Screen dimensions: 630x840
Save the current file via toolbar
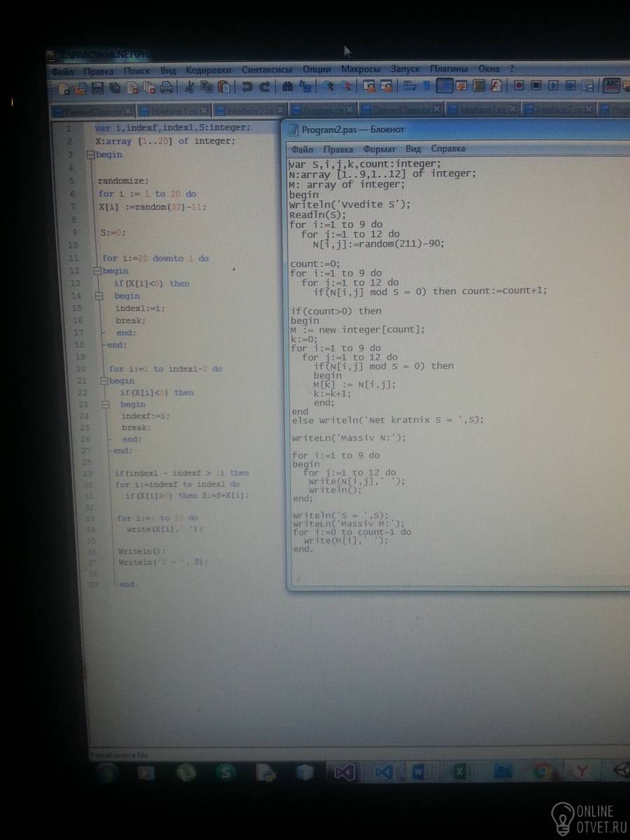pos(97,87)
